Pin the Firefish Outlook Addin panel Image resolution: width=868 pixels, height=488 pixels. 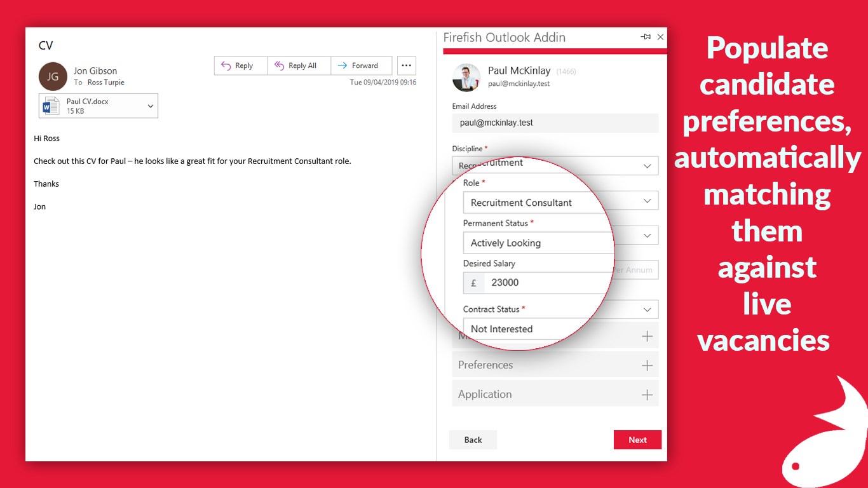click(x=646, y=37)
